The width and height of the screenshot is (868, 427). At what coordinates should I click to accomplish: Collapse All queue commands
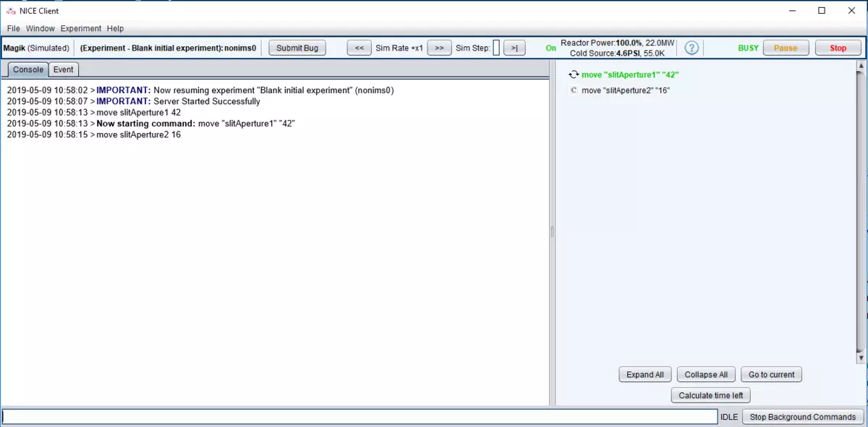point(706,374)
